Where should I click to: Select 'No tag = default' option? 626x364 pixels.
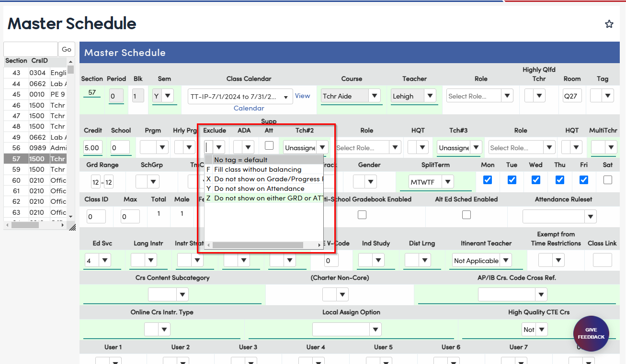tap(264, 160)
